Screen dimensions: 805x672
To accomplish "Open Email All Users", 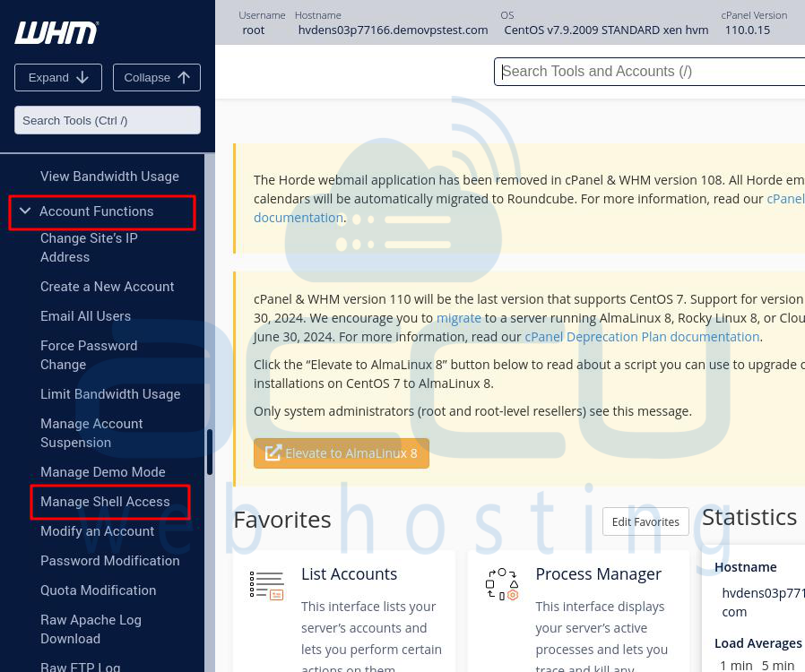I will (86, 316).
